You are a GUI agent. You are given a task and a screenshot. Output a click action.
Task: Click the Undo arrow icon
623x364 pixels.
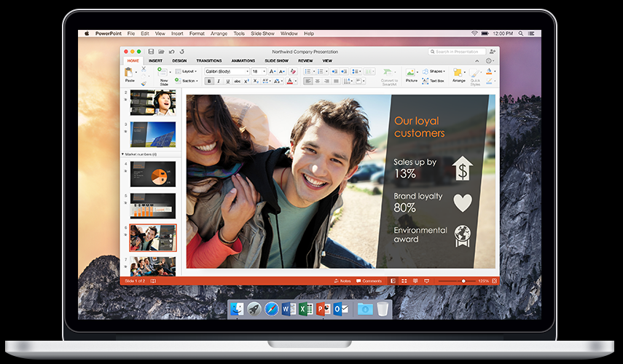click(171, 52)
